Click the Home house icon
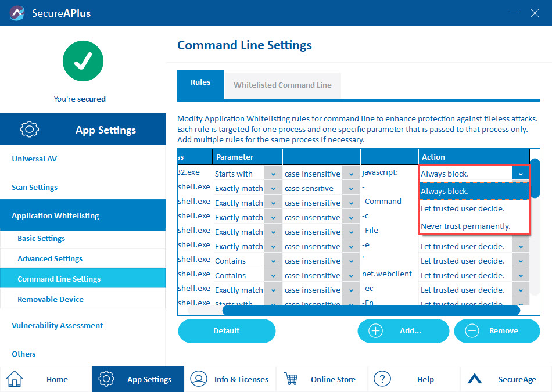 15,379
